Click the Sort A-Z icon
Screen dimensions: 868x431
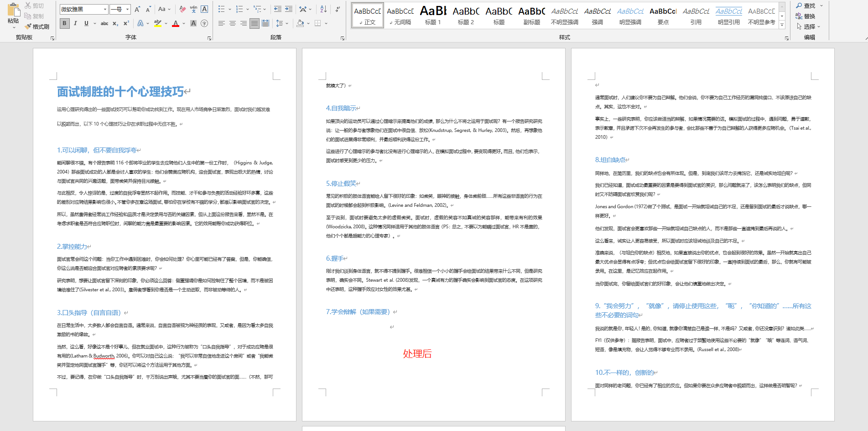pos(323,9)
